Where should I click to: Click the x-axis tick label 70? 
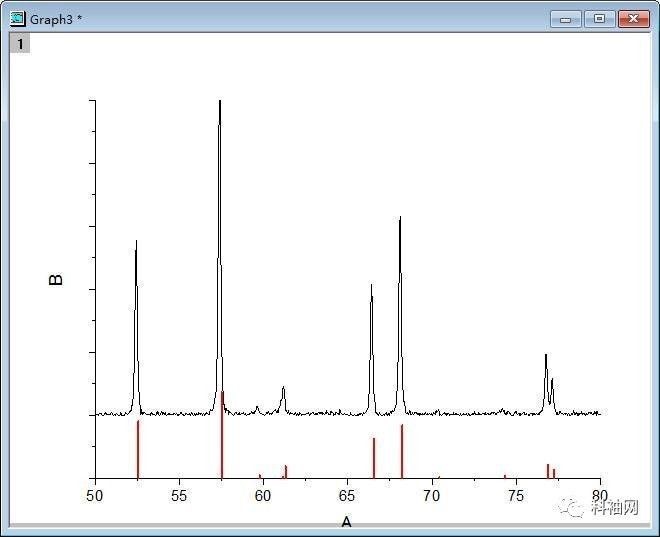point(431,496)
